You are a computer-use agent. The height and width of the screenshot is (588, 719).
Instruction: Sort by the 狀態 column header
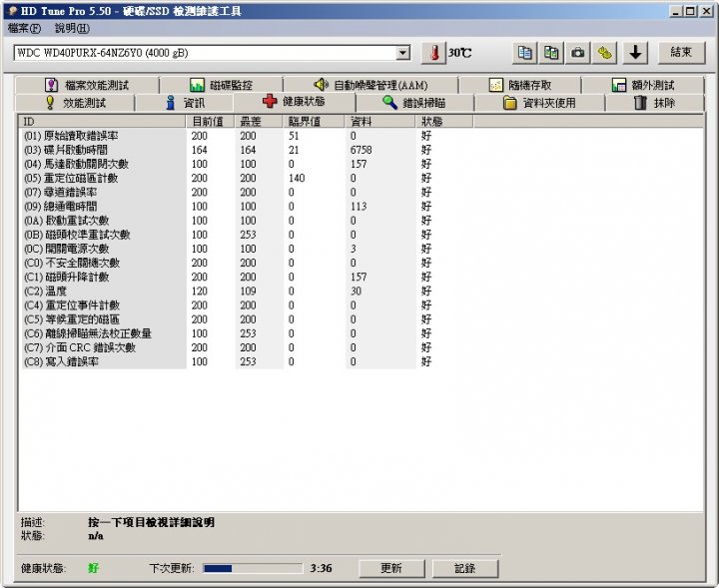[x=444, y=122]
